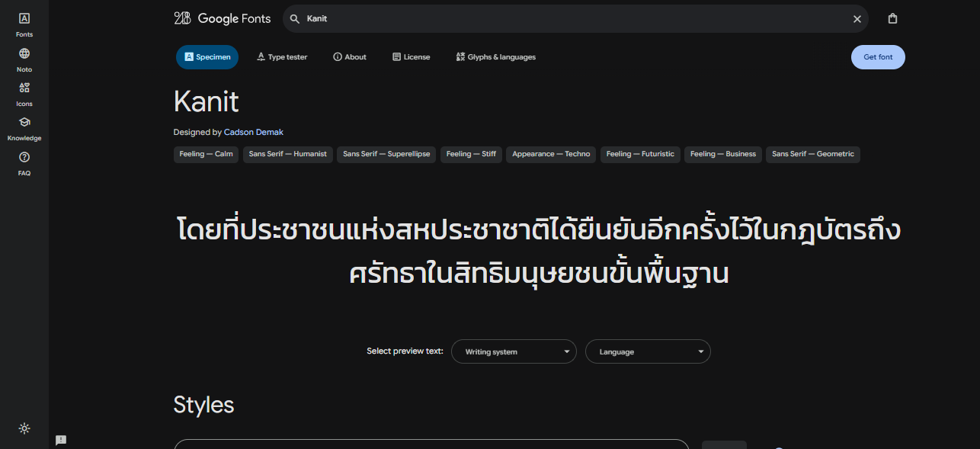
Task: Click the Google Fonts logo
Action: pos(223,18)
